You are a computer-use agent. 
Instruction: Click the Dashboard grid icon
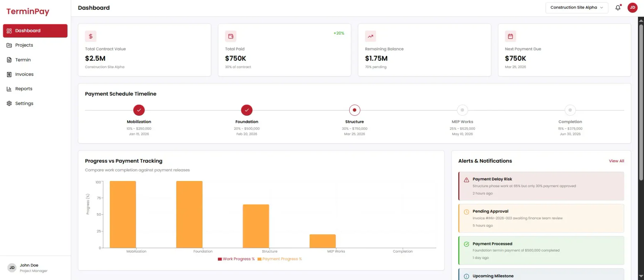[x=9, y=31]
